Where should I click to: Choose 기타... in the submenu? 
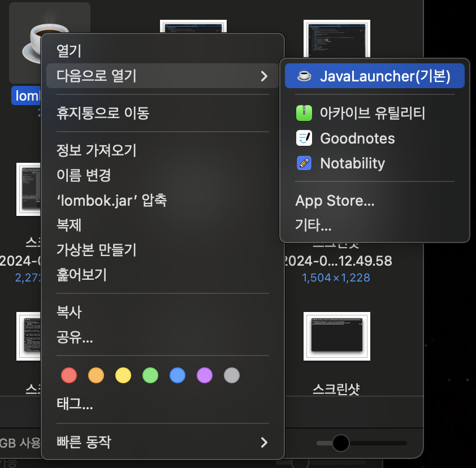point(375,225)
